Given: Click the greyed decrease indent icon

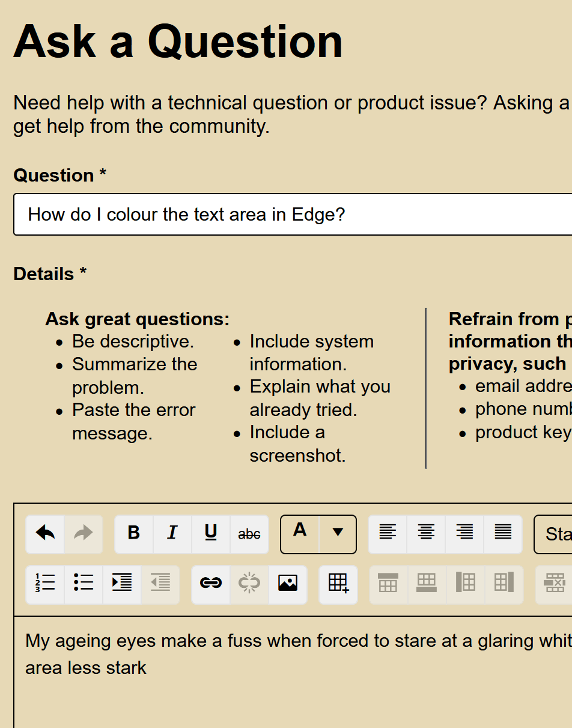Looking at the screenshot, I should [160, 584].
